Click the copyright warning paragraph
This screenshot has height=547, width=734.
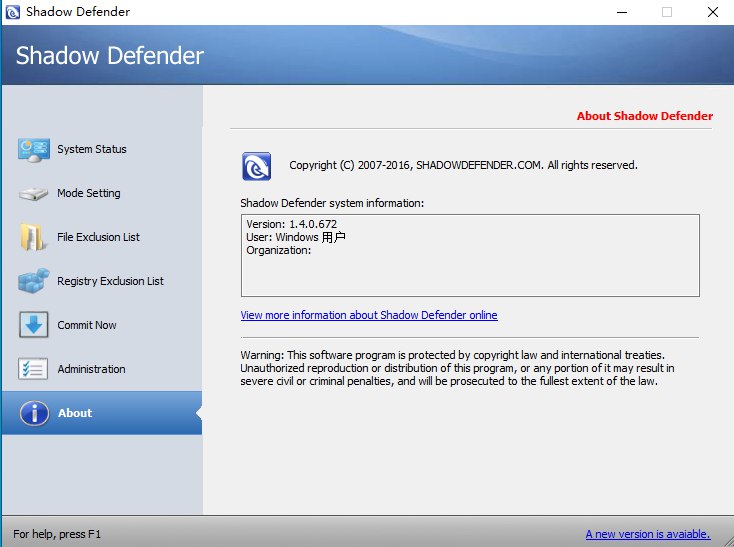(x=457, y=368)
